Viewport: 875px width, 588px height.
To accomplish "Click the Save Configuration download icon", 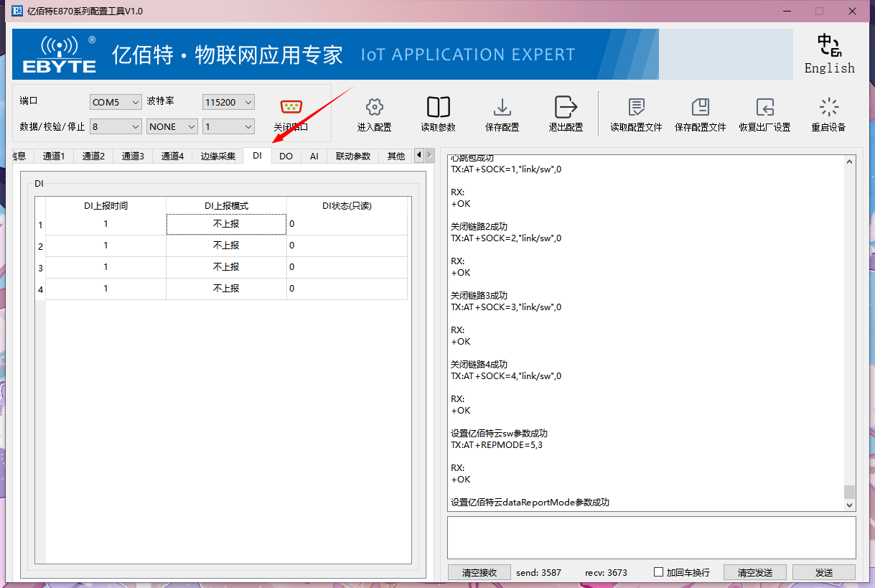I will coord(502,108).
